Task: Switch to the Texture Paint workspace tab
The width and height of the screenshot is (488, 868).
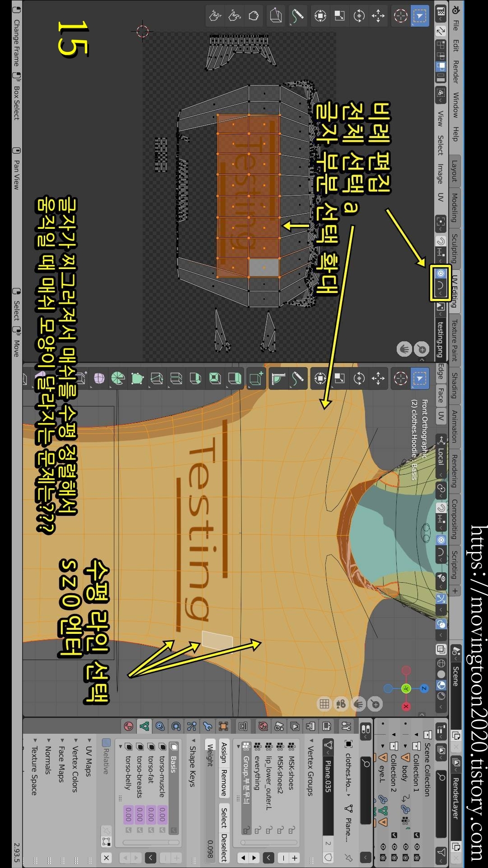Action: click(455, 340)
